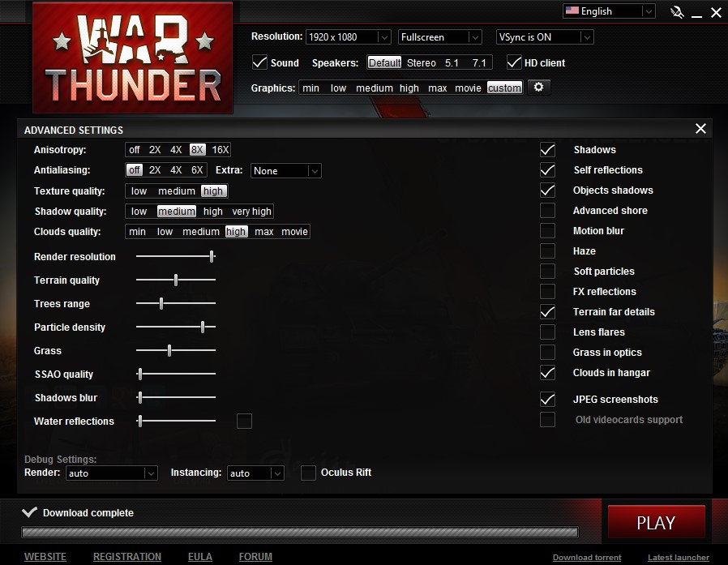Viewport: 728px width, 565px height.
Task: Open the VSync dropdown
Action: click(x=545, y=37)
